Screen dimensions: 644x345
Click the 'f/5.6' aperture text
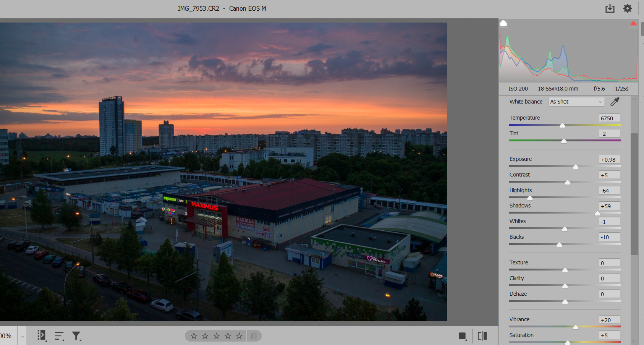coord(599,89)
